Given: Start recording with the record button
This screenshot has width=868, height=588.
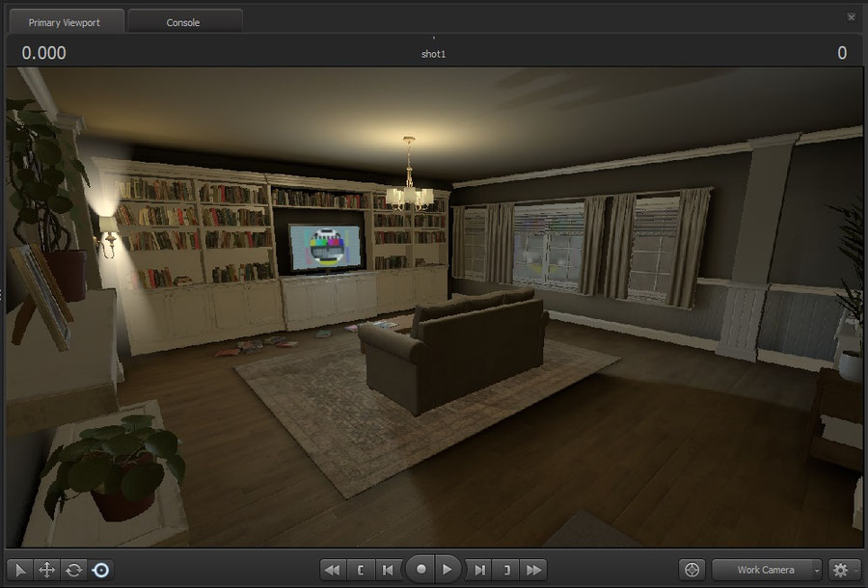Looking at the screenshot, I should [420, 569].
